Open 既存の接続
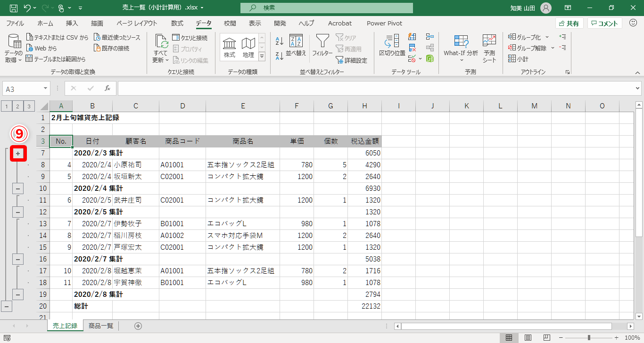Screen dimensions: 644x343 [111, 48]
